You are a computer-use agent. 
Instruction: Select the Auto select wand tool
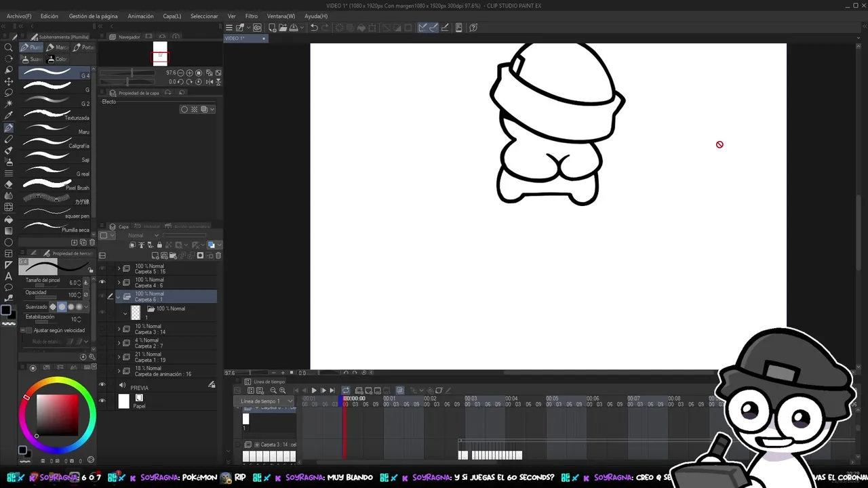pos(9,104)
